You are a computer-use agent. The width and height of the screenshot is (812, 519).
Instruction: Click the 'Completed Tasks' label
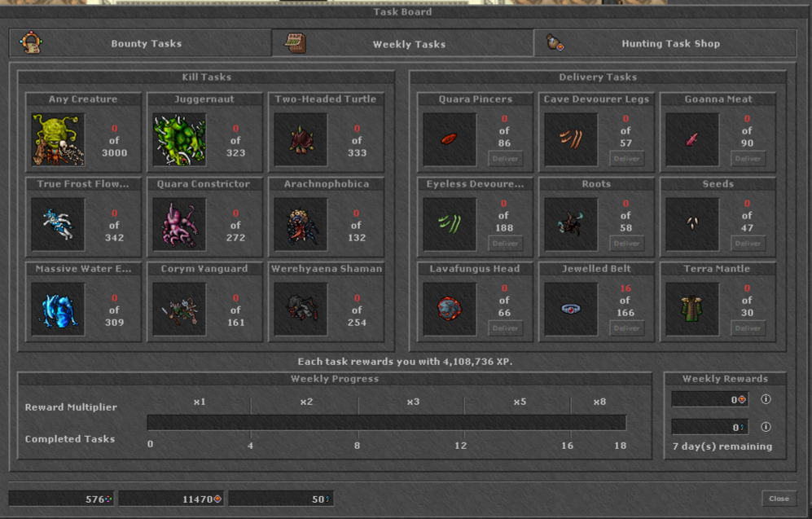pos(70,438)
